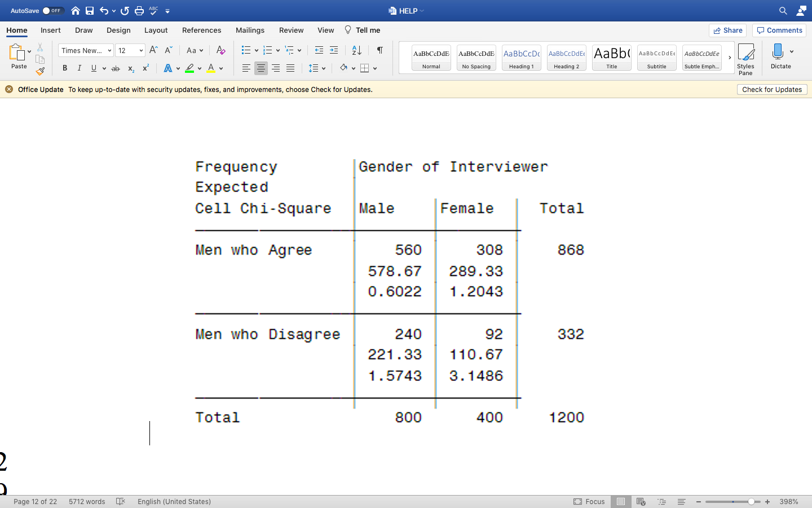Open the Change Case Aa dropdown
Screen dimensions: 812x508
[x=195, y=50]
